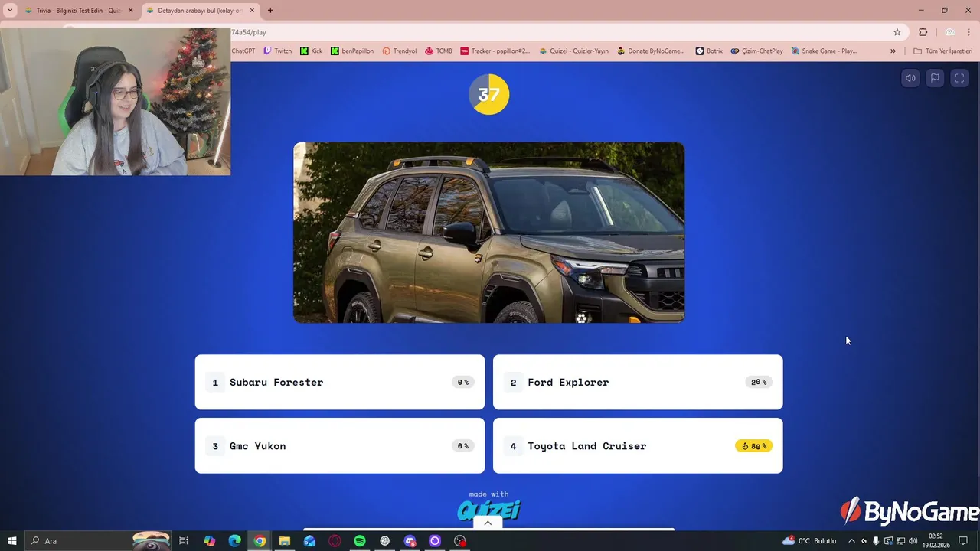Open the ChatGPT bookmark

pyautogui.click(x=243, y=51)
